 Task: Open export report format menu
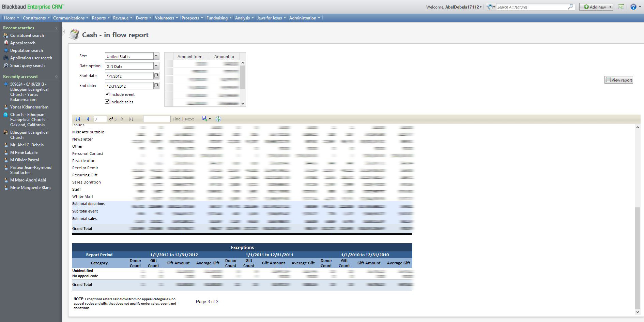[206, 119]
